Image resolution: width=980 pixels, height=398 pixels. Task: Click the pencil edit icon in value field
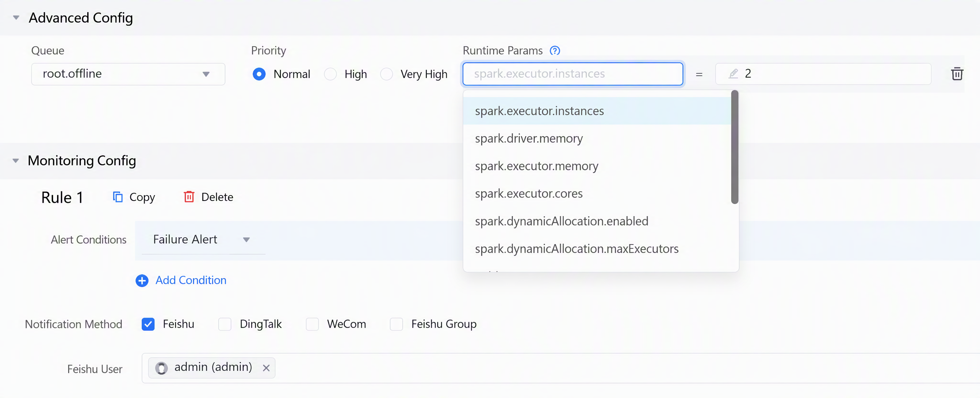(733, 73)
